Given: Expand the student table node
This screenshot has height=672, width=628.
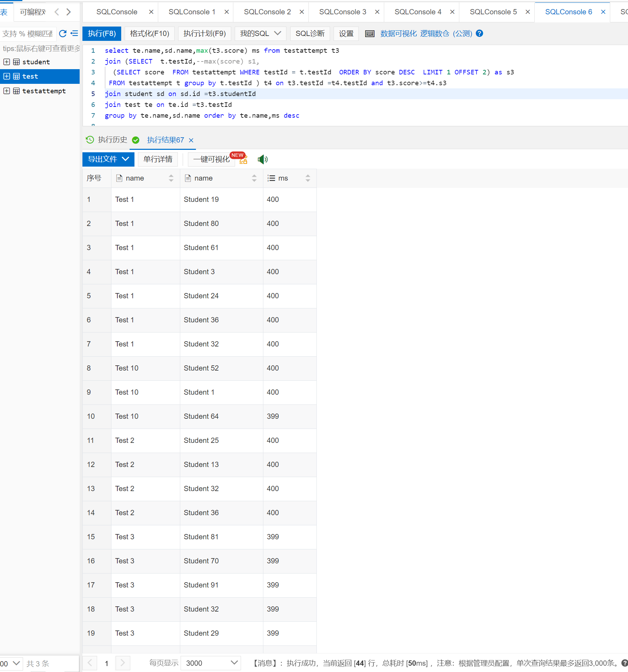Looking at the screenshot, I should coord(6,62).
